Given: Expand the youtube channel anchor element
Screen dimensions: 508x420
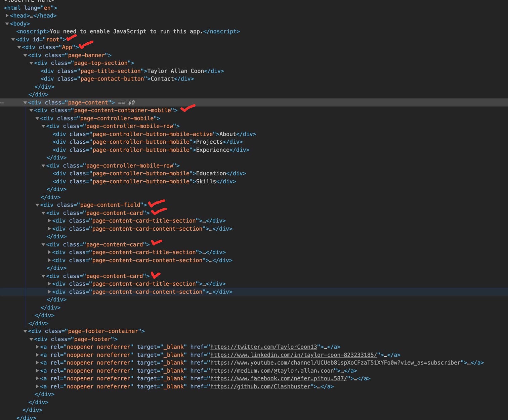Looking at the screenshot, I should tap(37, 363).
